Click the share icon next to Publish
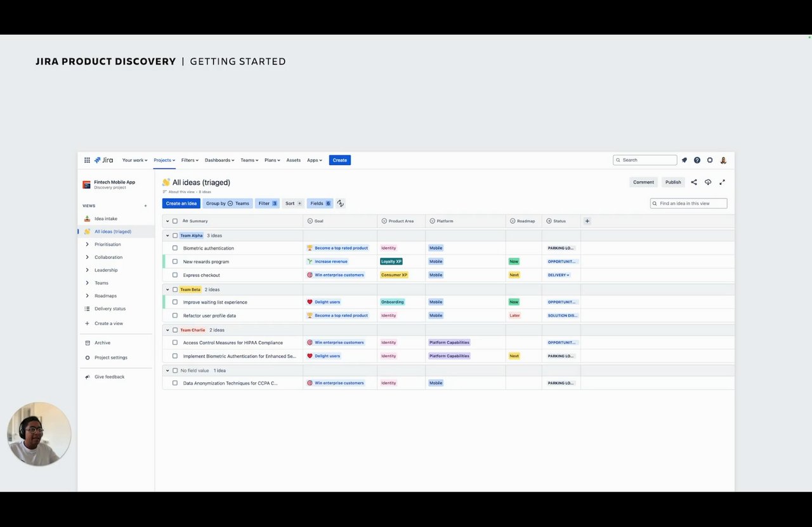This screenshot has height=527, width=812. click(x=694, y=182)
